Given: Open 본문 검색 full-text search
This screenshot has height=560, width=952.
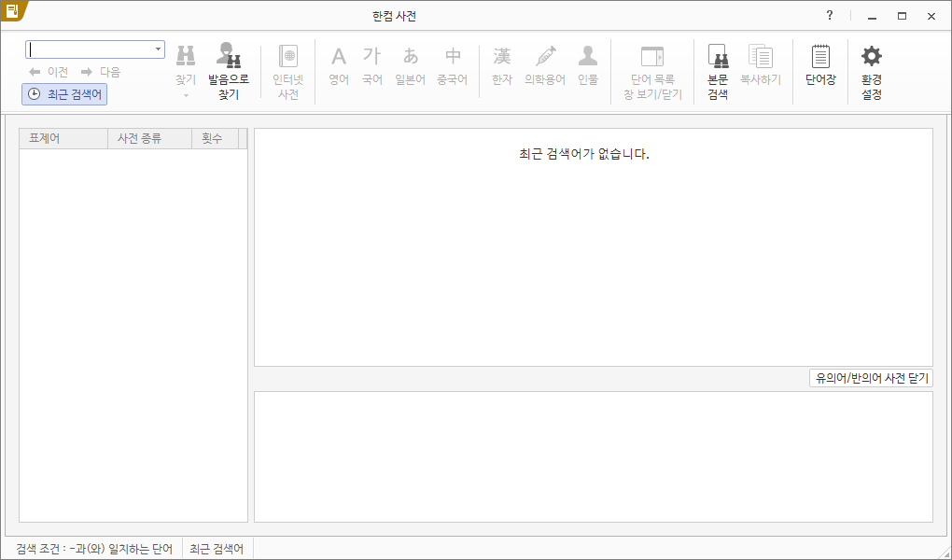Looking at the screenshot, I should pyautogui.click(x=718, y=72).
